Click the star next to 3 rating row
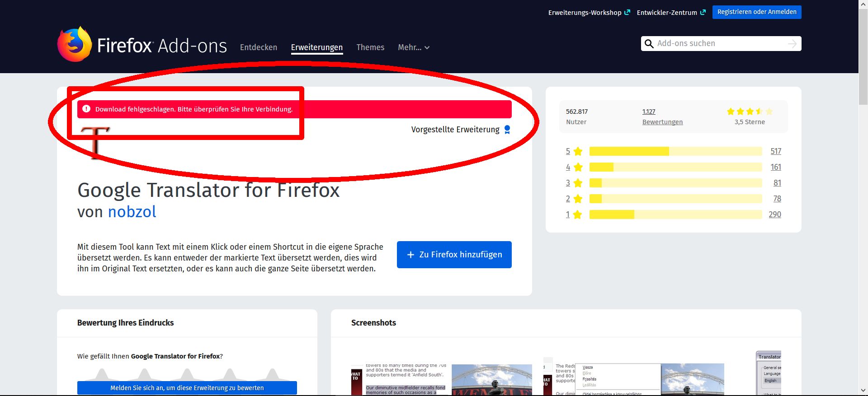The width and height of the screenshot is (868, 396). [x=578, y=183]
